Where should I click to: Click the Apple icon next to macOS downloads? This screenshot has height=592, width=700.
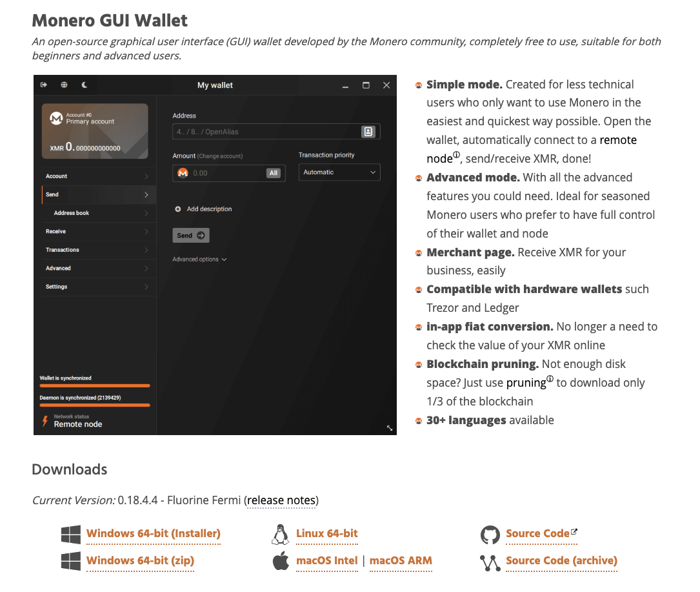280,561
